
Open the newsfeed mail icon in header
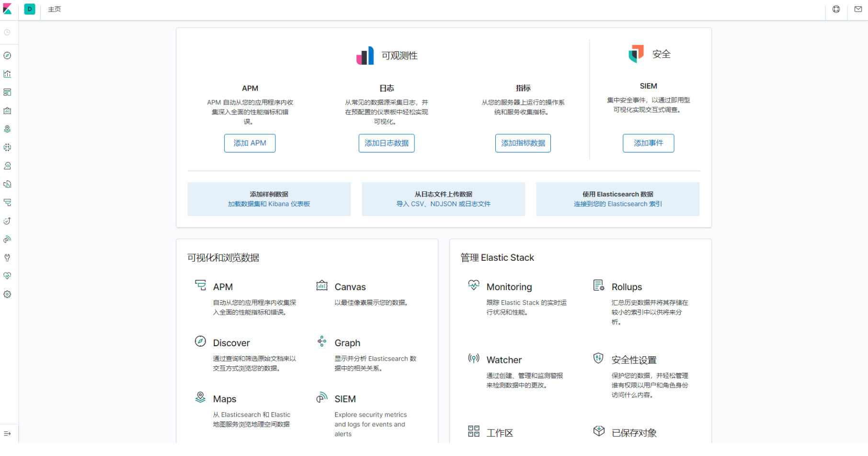(858, 9)
